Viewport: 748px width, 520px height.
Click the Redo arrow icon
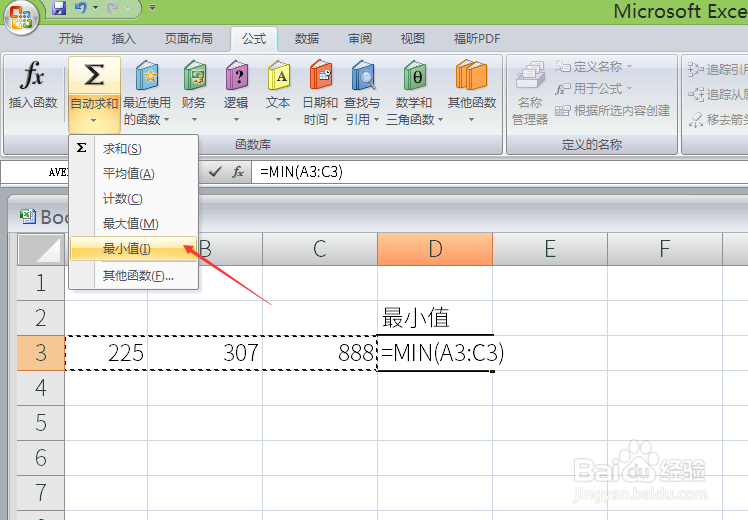click(x=113, y=8)
